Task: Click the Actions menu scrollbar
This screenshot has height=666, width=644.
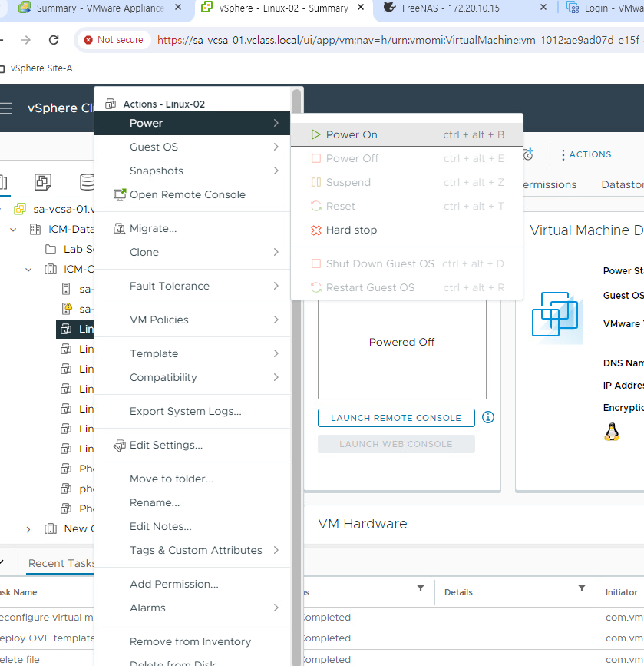Action: pyautogui.click(x=297, y=378)
